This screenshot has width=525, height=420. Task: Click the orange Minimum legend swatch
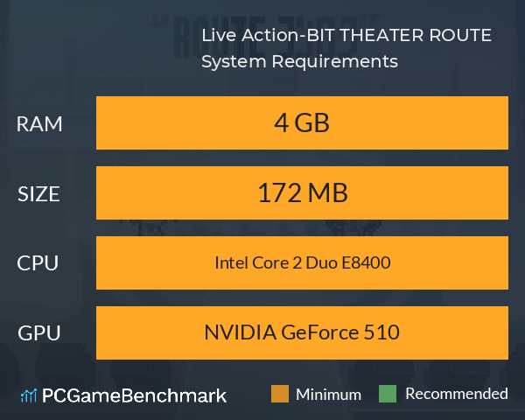280,394
